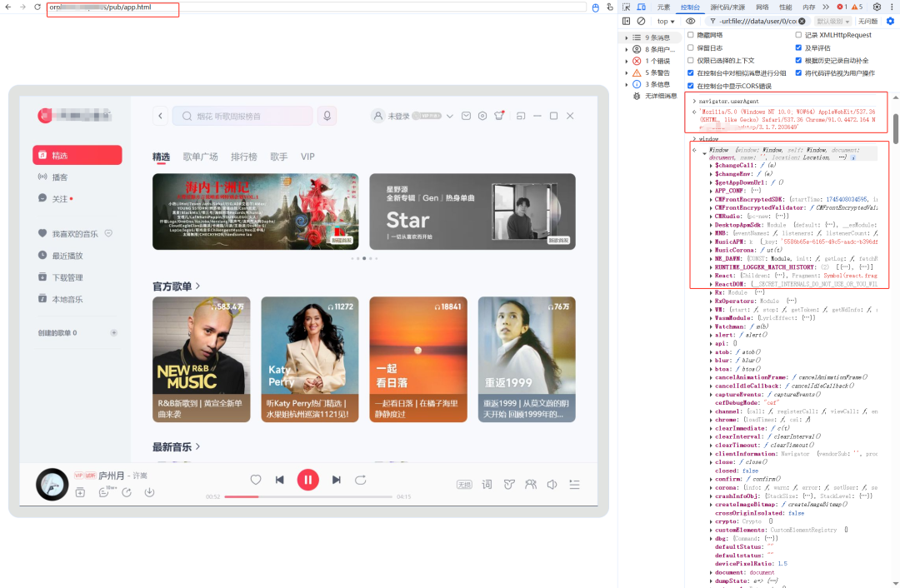Open the messages envelope icon

(466, 116)
